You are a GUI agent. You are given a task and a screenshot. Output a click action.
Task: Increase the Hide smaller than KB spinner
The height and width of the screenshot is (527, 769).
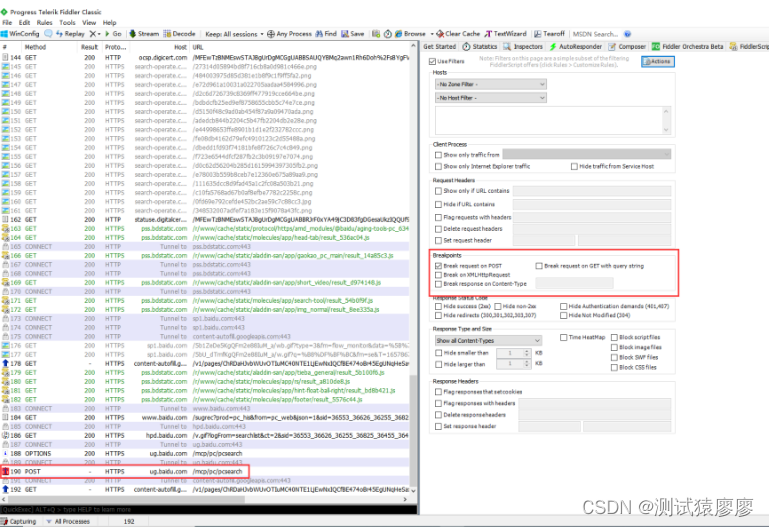click(527, 351)
